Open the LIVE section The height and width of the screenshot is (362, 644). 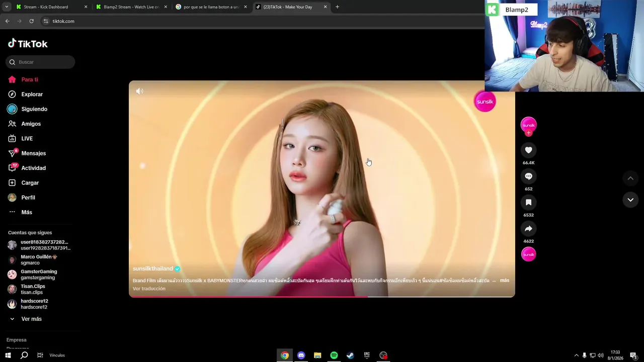point(20,138)
